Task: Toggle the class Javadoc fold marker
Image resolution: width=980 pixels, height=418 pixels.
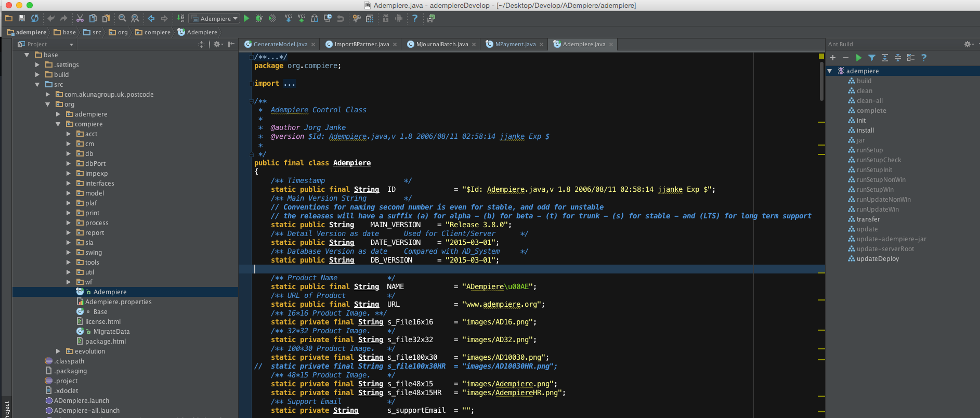Action: coord(252,101)
